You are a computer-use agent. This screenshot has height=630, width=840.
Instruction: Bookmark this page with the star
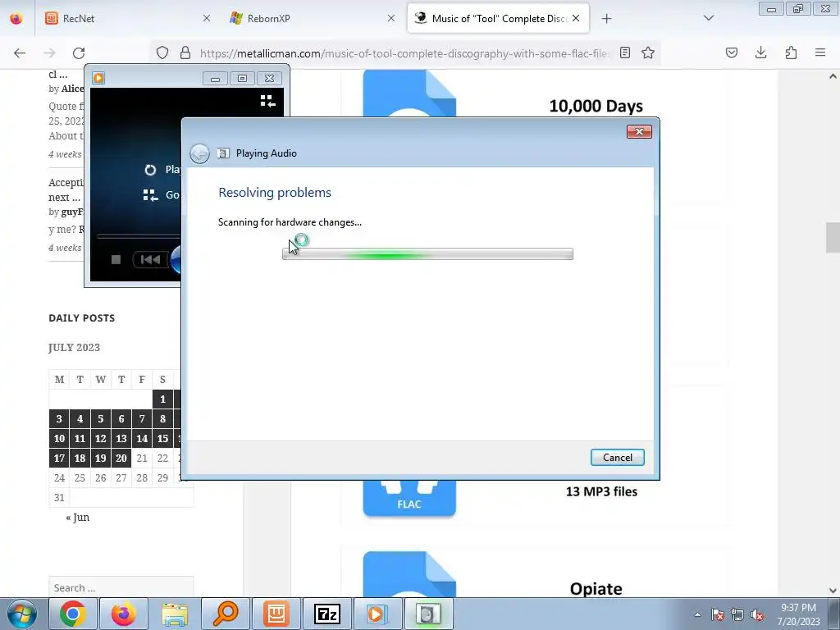click(648, 52)
